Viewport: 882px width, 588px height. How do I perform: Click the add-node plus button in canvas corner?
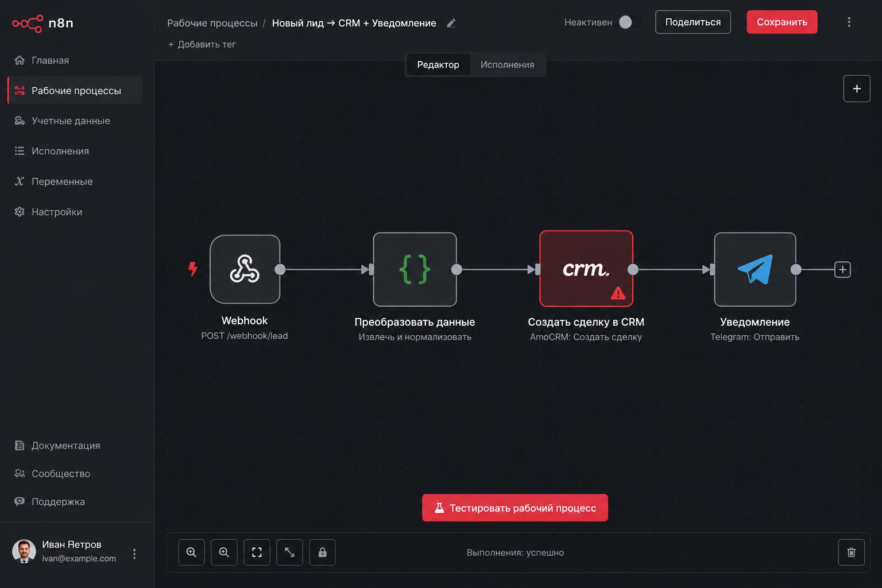point(857,88)
